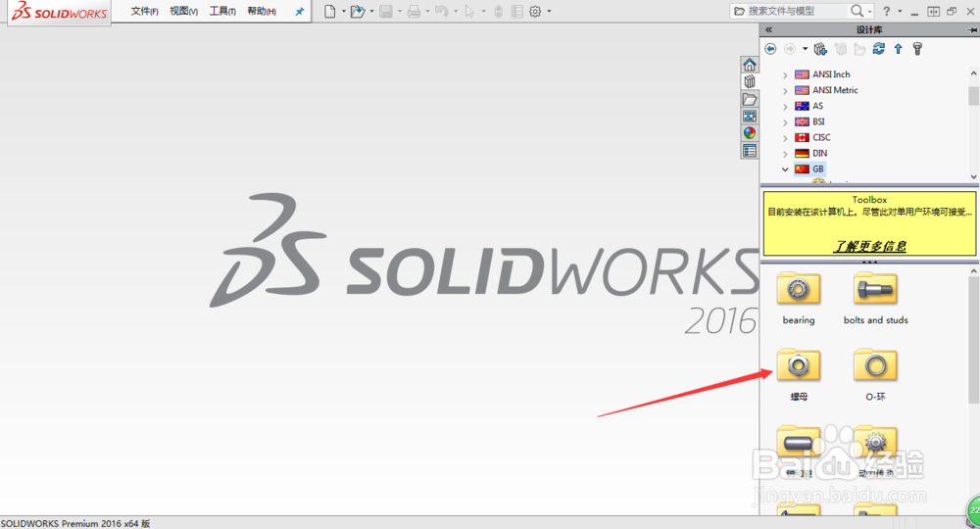
Task: Click the magnifier search icon
Action: point(857,11)
